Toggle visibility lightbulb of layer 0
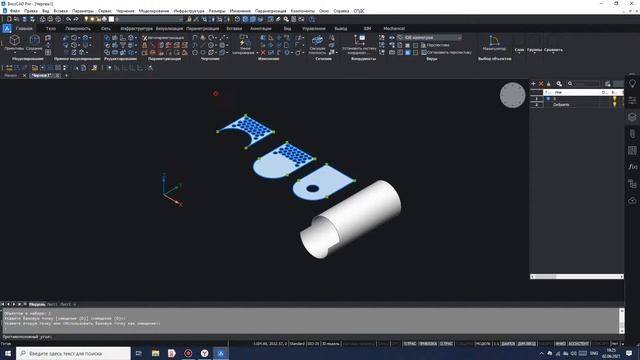The width and height of the screenshot is (640, 360). pos(614,99)
